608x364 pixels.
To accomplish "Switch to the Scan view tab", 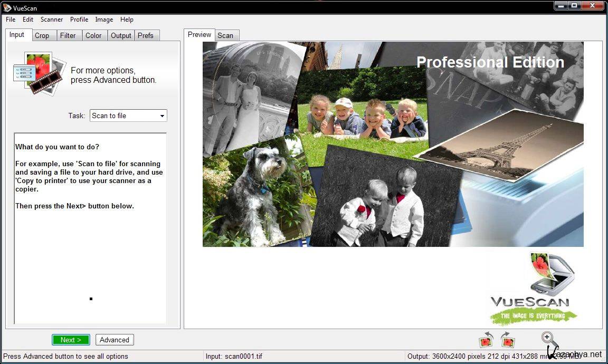I will pyautogui.click(x=225, y=35).
